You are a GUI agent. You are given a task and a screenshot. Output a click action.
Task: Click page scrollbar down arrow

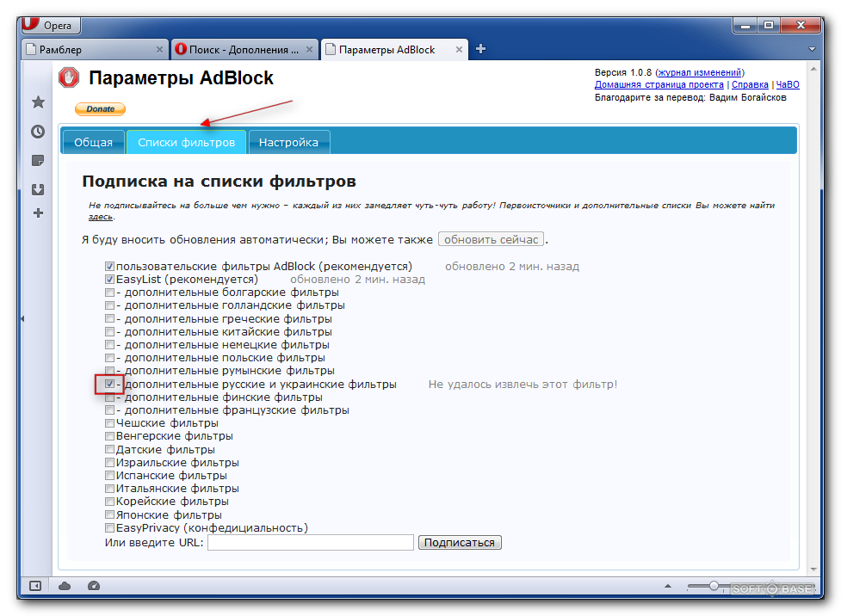point(813,570)
